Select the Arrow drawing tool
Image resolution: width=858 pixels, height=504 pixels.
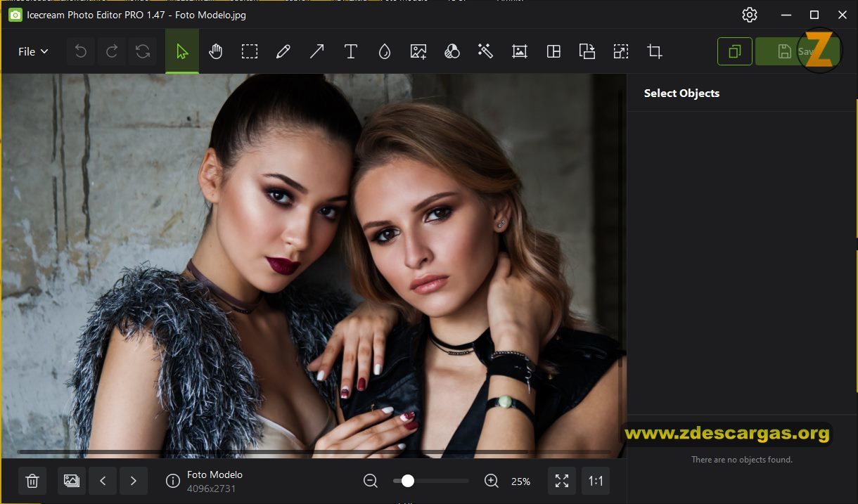(317, 51)
